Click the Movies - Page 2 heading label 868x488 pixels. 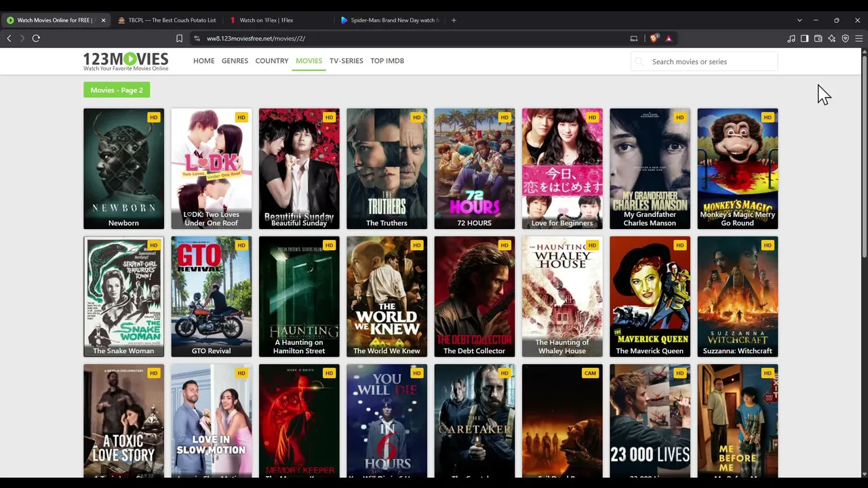117,90
